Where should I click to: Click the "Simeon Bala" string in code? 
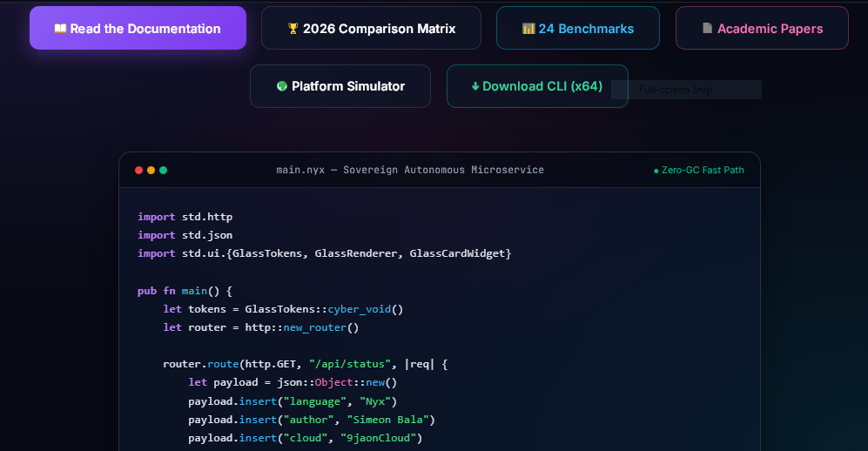point(388,420)
